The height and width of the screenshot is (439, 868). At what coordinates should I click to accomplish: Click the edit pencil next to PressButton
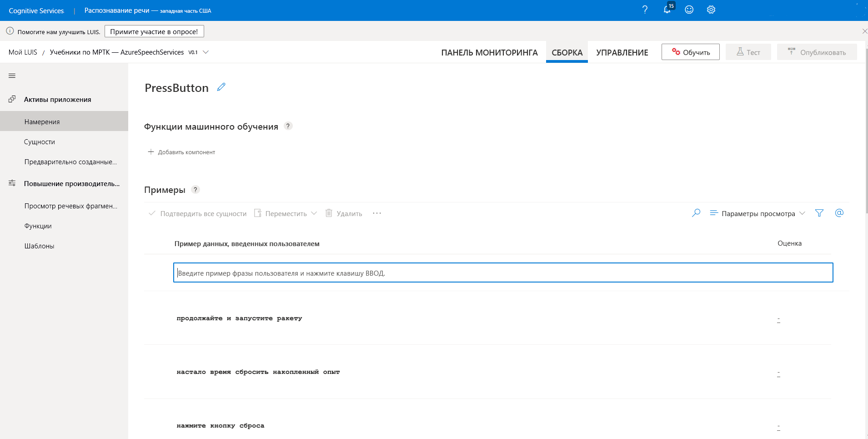(221, 87)
